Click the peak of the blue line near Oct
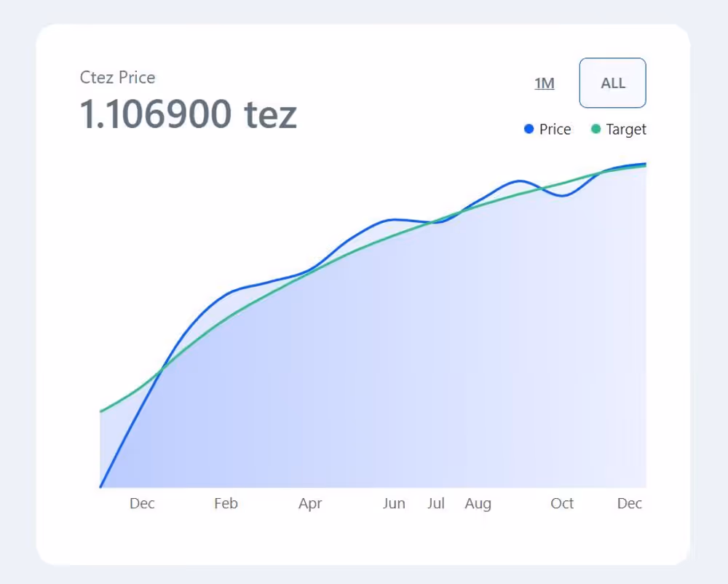Image resolution: width=728 pixels, height=584 pixels. tap(518, 179)
